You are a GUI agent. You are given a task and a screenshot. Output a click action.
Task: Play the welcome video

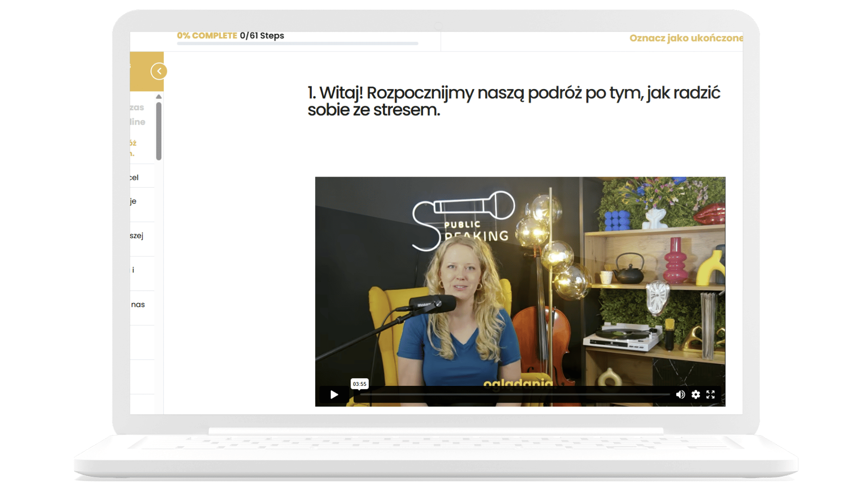pyautogui.click(x=334, y=394)
